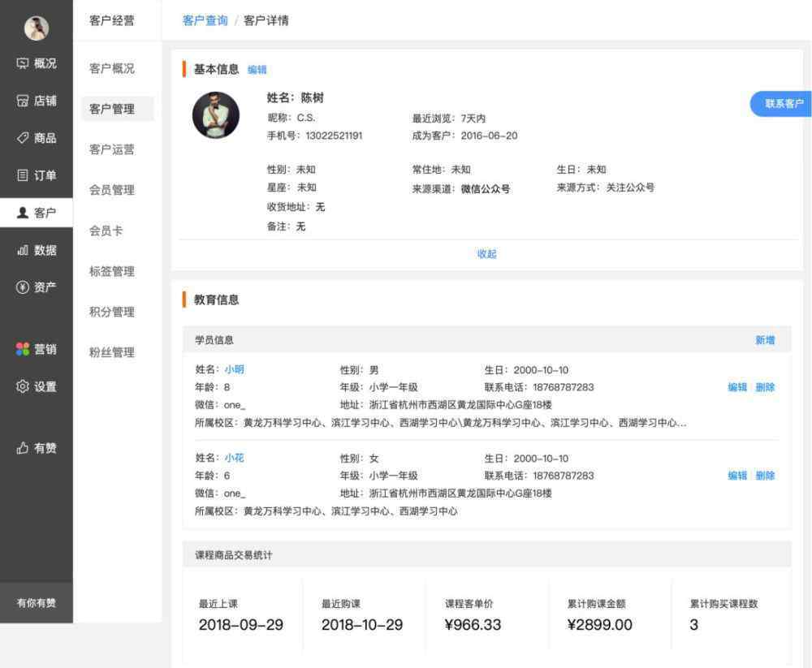Open 粉丝管理 submenu item
This screenshot has width=812, height=668.
[x=112, y=351]
